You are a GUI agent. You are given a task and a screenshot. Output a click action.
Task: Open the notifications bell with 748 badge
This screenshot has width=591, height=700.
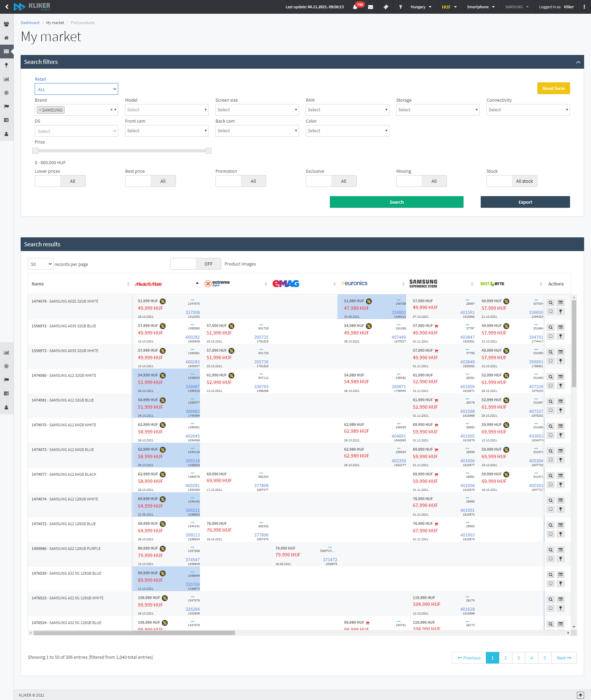click(355, 7)
